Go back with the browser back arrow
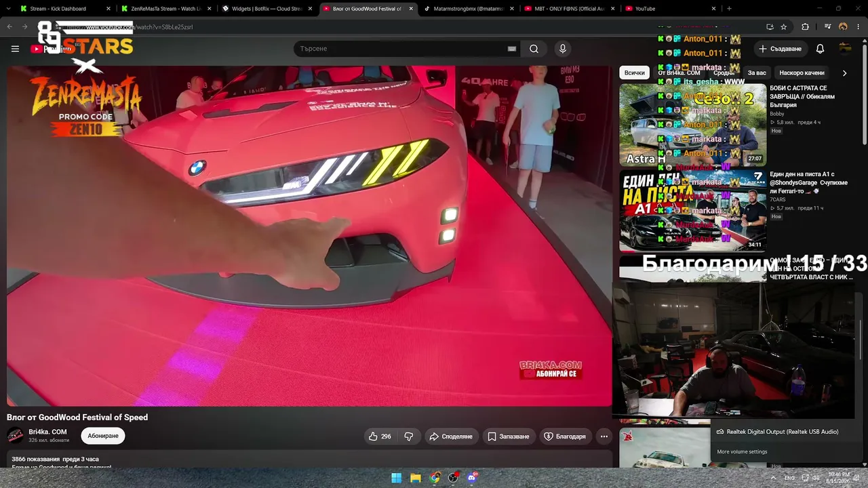 click(9, 27)
